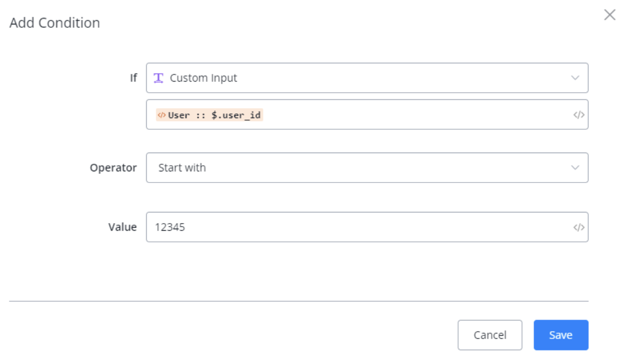Close the Add Condition dialog
Image resolution: width=618 pixels, height=364 pixels.
coord(609,15)
